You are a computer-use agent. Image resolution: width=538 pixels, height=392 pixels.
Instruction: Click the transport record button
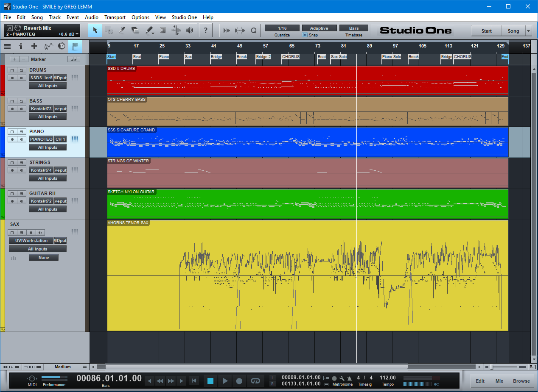(x=239, y=381)
